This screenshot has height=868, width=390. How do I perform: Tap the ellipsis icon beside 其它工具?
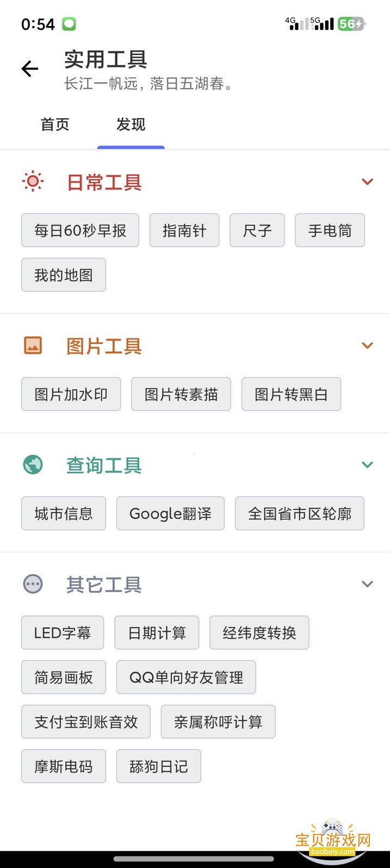click(x=33, y=584)
